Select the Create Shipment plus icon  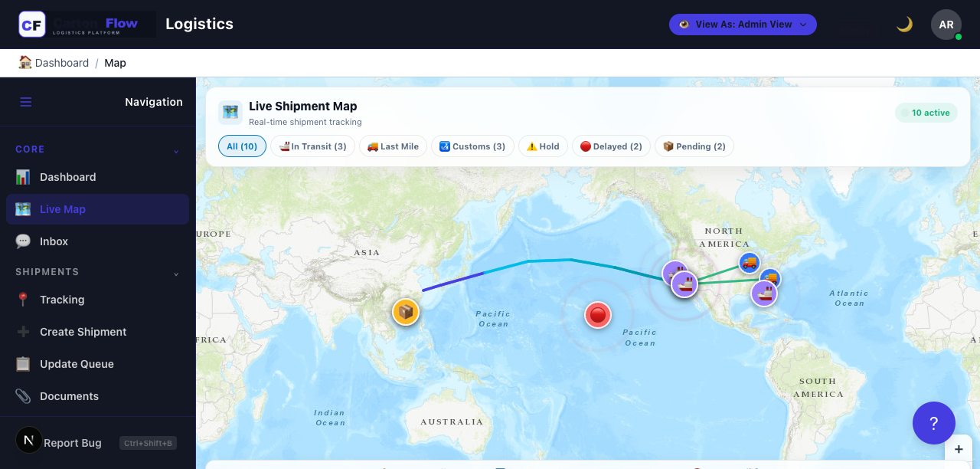[24, 332]
